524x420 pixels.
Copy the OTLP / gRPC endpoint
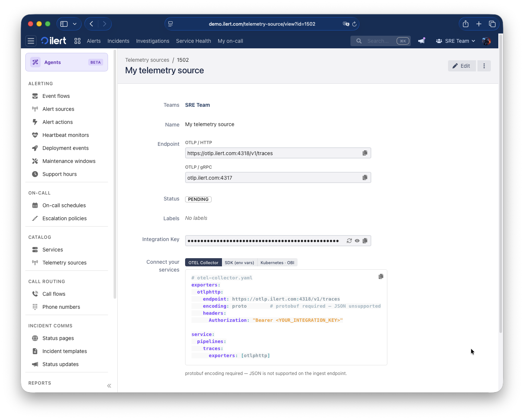pyautogui.click(x=365, y=177)
